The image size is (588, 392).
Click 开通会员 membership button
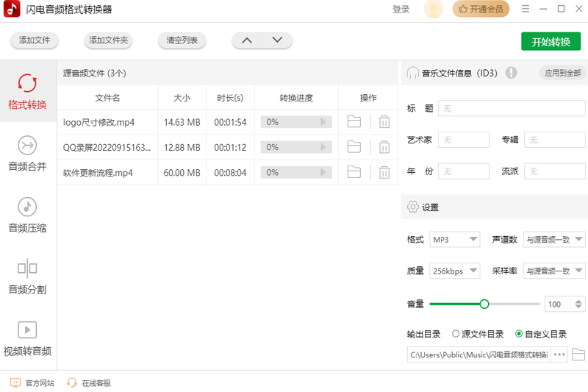(x=481, y=9)
